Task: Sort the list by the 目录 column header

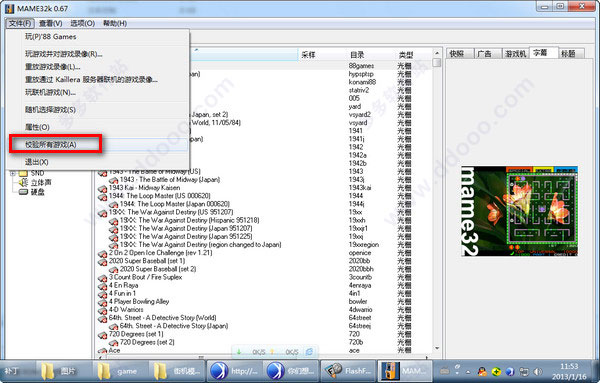Action: click(x=357, y=55)
